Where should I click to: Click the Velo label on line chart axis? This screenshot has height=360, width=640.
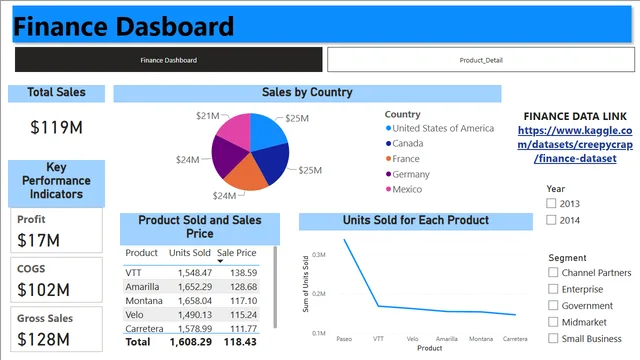click(x=413, y=339)
